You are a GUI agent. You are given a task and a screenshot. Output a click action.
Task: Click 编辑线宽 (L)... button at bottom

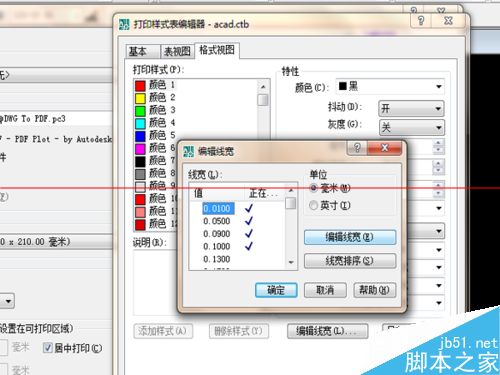328,331
